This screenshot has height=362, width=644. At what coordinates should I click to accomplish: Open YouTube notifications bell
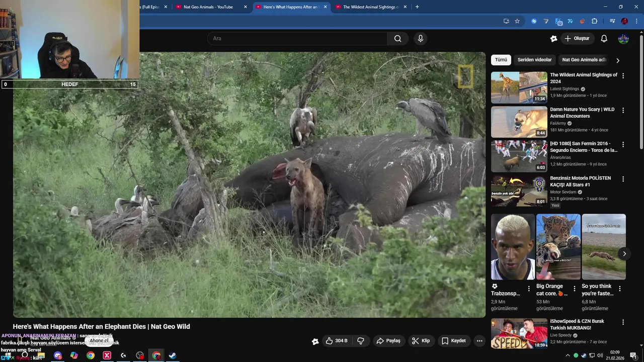click(604, 39)
